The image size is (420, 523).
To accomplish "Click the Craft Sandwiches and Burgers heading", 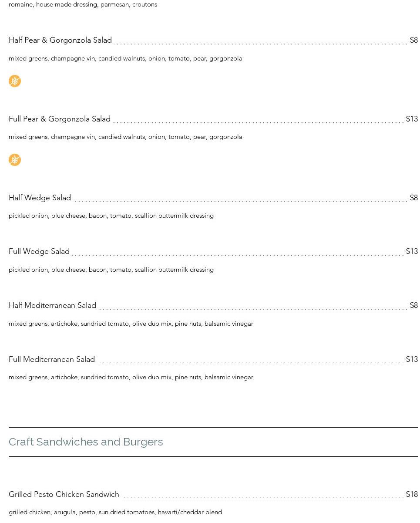I will point(86,442).
